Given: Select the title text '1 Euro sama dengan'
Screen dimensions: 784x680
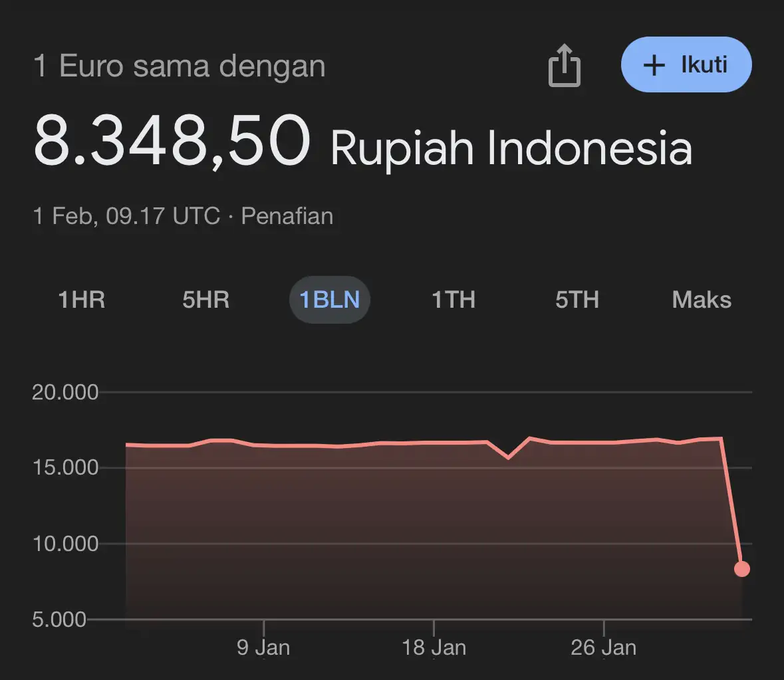Looking at the screenshot, I should [x=180, y=65].
